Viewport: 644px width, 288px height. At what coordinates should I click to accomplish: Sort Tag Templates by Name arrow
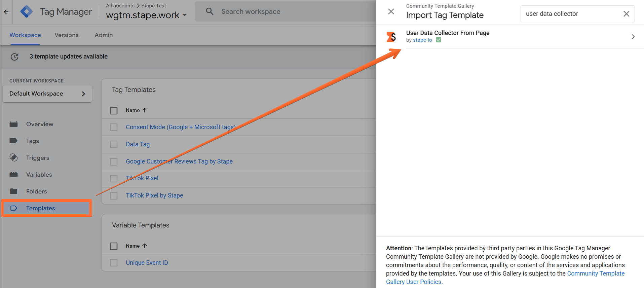pyautogui.click(x=145, y=110)
